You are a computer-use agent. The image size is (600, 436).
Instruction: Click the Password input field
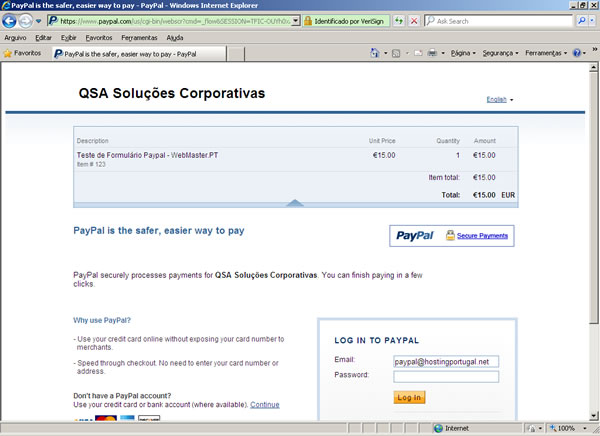446,376
